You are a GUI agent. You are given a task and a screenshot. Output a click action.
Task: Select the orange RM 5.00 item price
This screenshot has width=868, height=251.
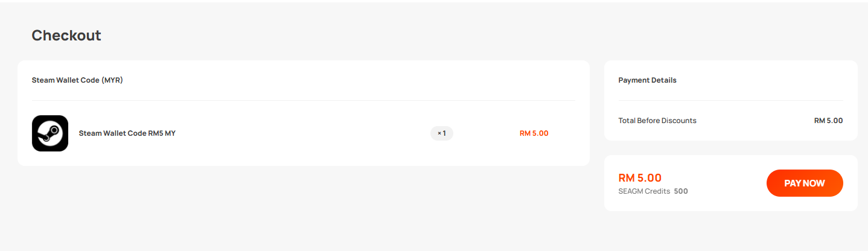[x=534, y=133]
